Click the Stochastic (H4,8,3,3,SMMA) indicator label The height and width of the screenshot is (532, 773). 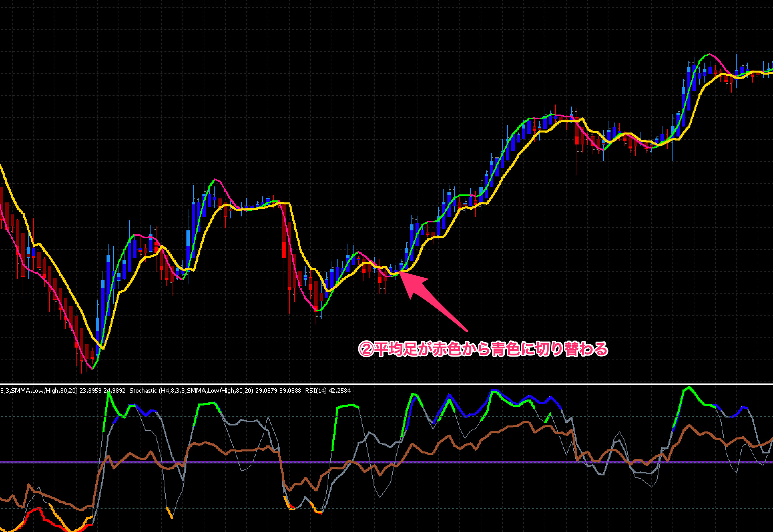click(191, 390)
